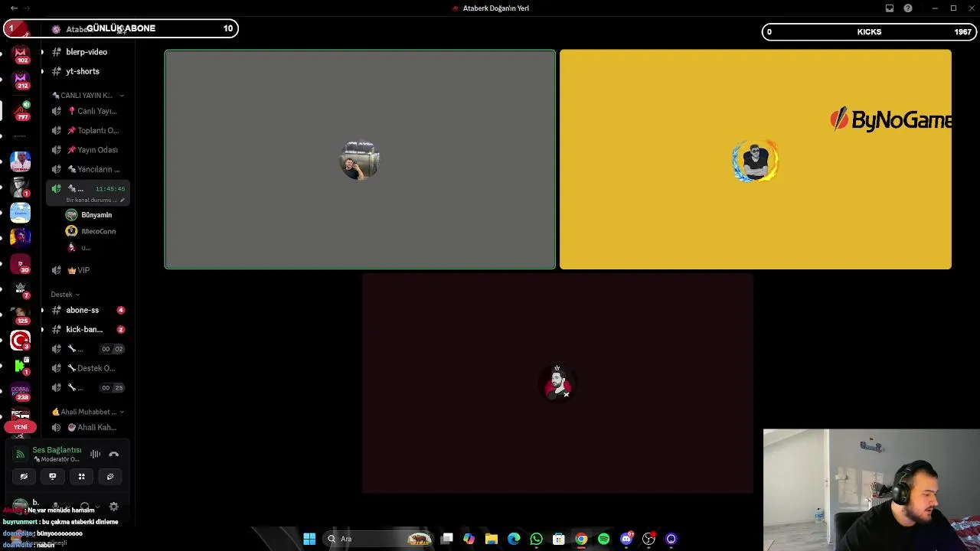Open the server with 797 badge
980x551 pixels.
click(21, 111)
